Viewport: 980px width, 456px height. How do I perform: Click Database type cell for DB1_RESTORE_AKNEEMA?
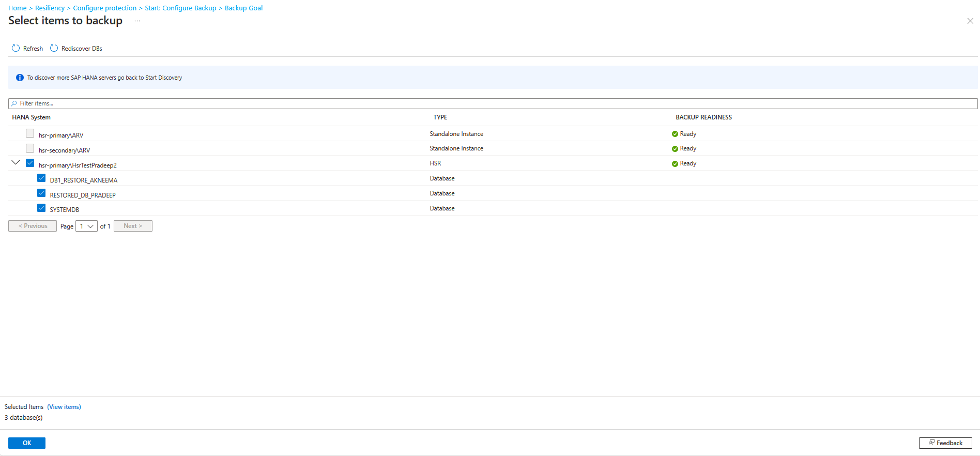point(442,178)
